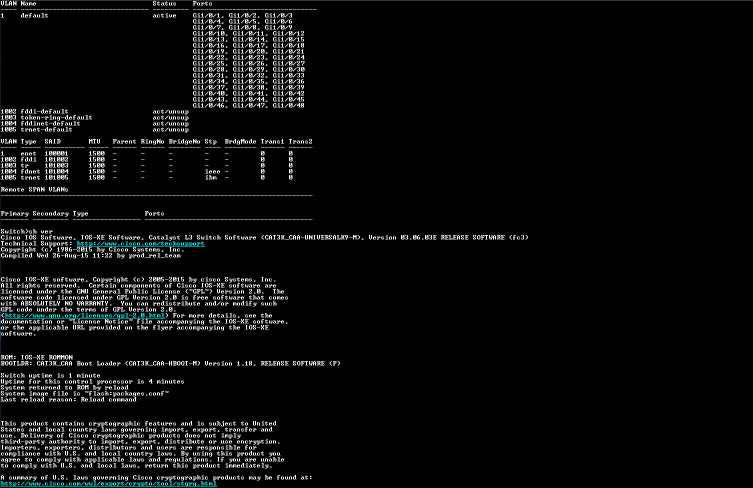Screen dimensions: 753x488
Task: Click the 'with ABSOLUTELY NO WARRANTY' line
Action: pos(139,304)
